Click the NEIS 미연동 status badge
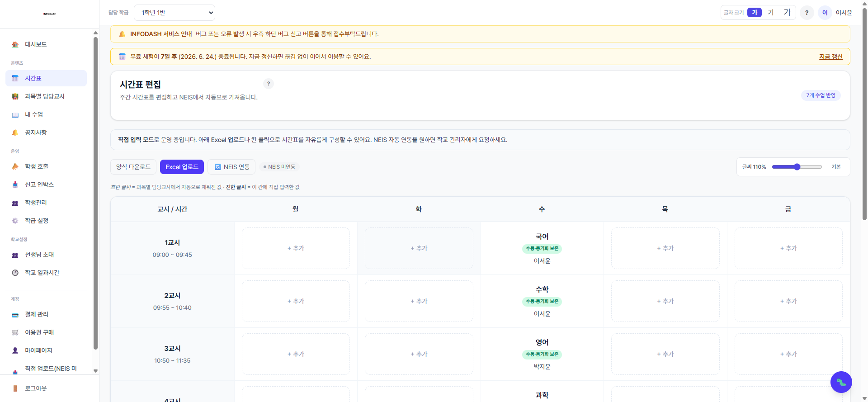This screenshot has width=868, height=402. click(279, 167)
